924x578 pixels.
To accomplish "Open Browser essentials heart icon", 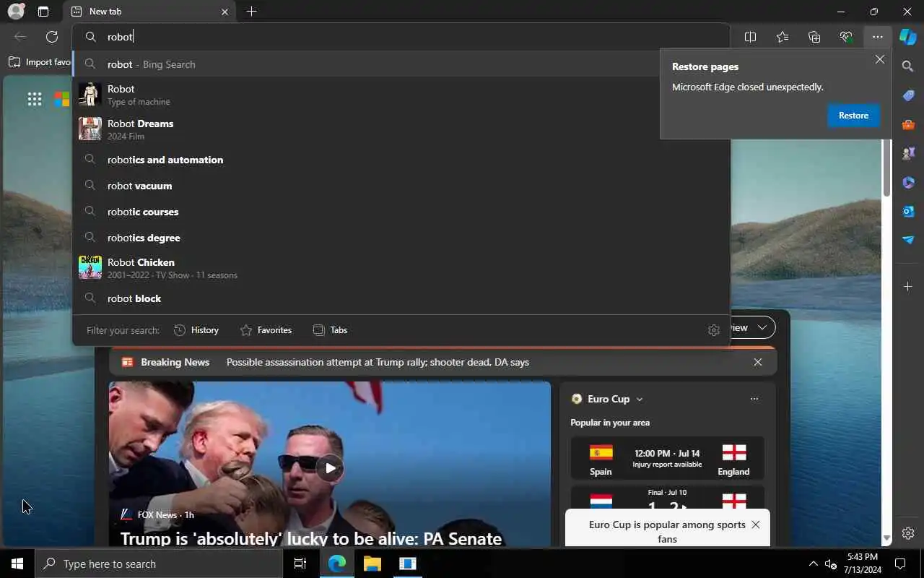I will [846, 37].
